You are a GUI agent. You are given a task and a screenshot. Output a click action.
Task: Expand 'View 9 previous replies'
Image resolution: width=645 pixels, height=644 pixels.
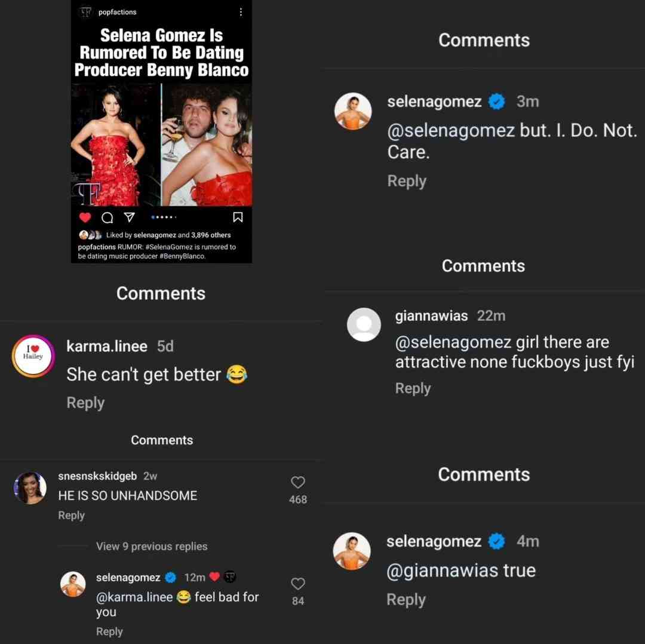pyautogui.click(x=152, y=547)
